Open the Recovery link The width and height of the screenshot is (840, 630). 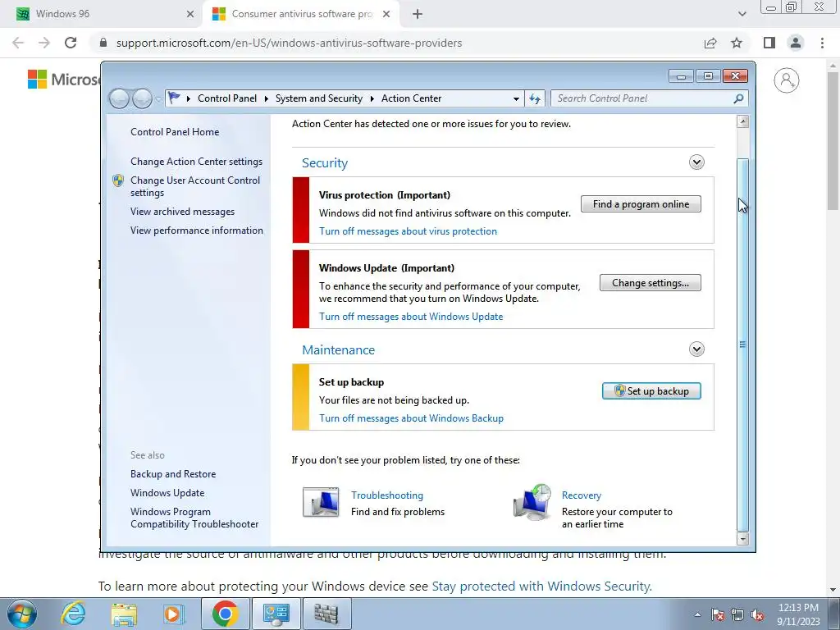click(x=582, y=495)
